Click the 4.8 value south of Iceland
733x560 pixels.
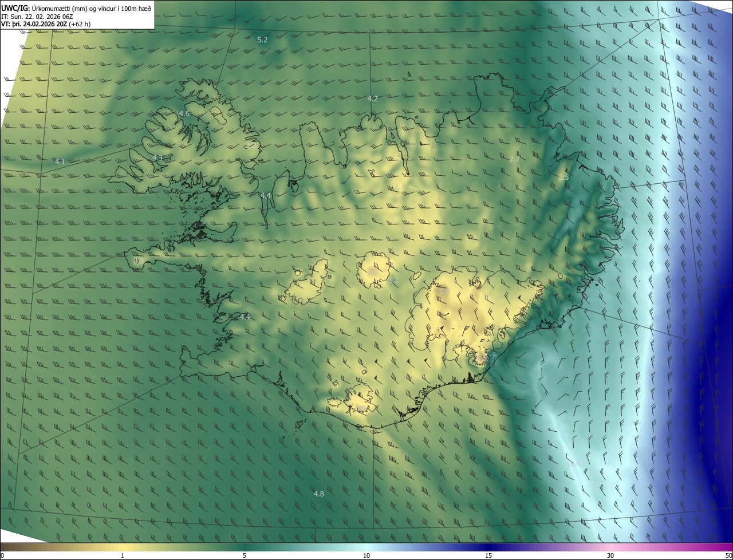318,494
